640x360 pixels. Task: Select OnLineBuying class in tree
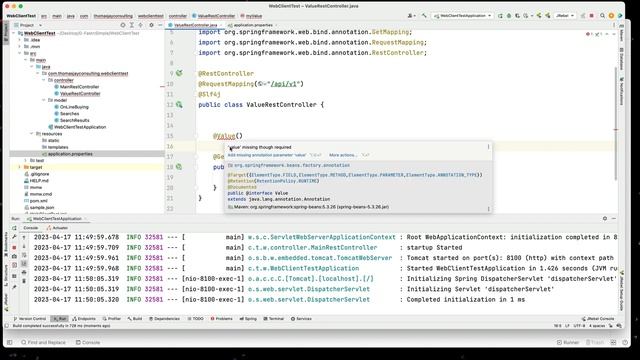tap(74, 107)
